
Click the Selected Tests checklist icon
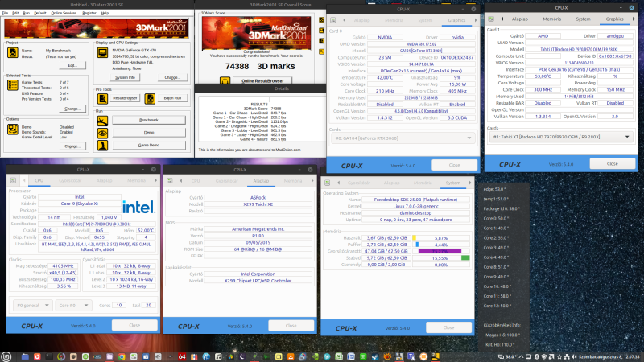click(13, 85)
